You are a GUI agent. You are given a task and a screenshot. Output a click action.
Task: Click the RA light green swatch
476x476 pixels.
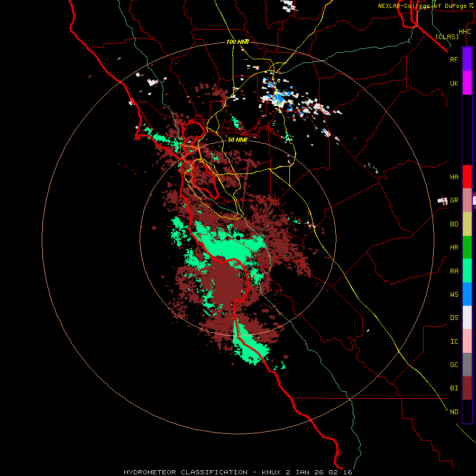[x=467, y=271]
